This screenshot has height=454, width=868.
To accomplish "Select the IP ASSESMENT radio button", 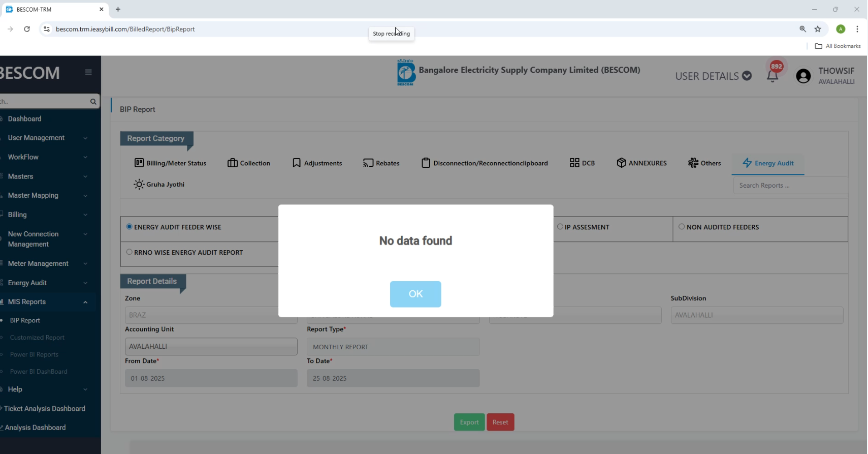I will point(560,227).
